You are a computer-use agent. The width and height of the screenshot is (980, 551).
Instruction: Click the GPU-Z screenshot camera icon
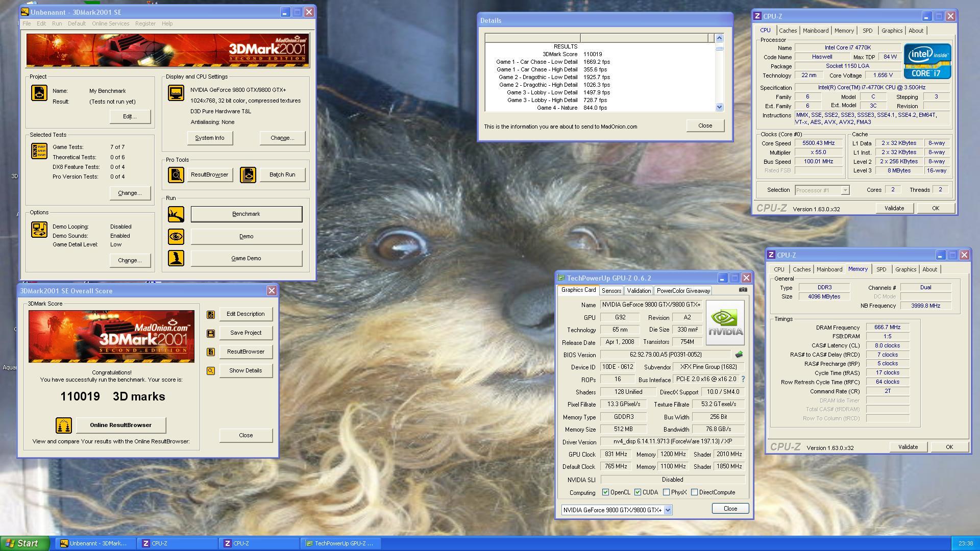(743, 290)
